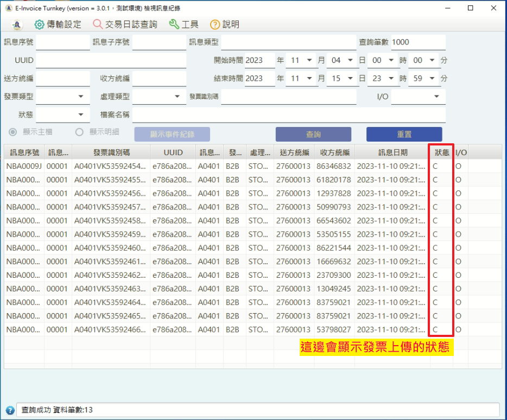Click receiver ID 13049245 cell
Image resolution: width=507 pixels, height=420 pixels.
(x=334, y=289)
